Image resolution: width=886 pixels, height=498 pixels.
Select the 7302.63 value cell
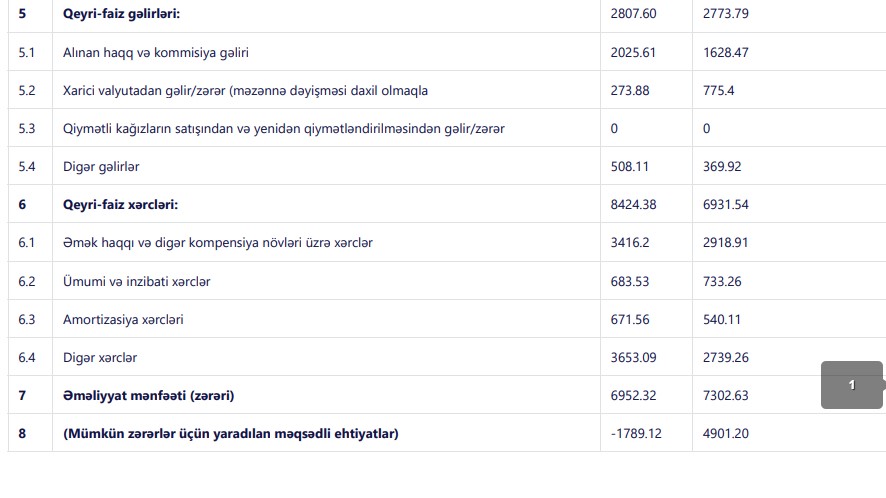click(724, 395)
